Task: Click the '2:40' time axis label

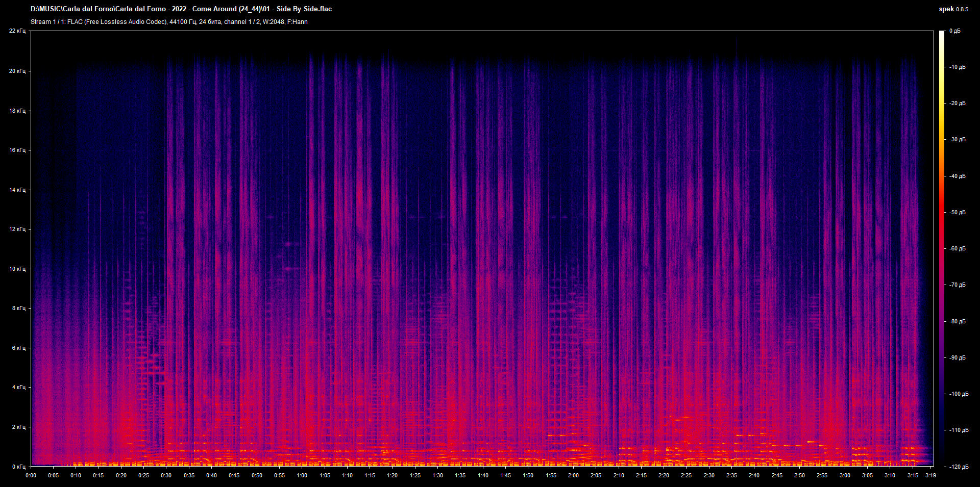Action: [x=754, y=475]
